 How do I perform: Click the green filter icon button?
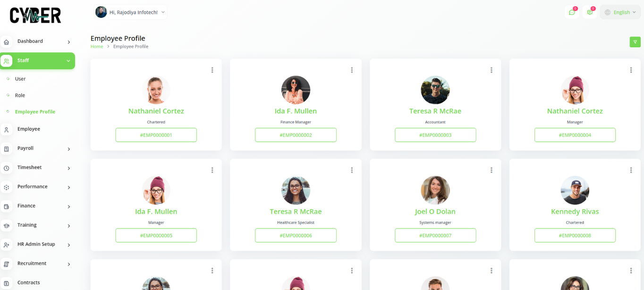635,42
